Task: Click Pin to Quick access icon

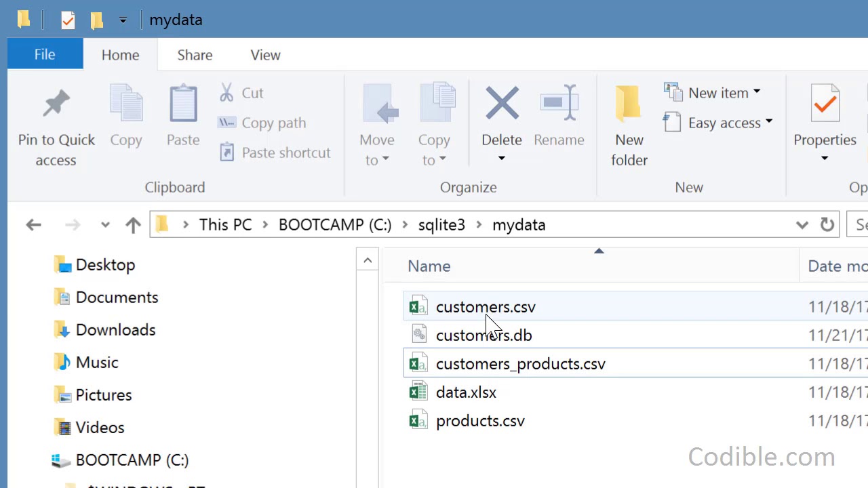Action: point(56,105)
